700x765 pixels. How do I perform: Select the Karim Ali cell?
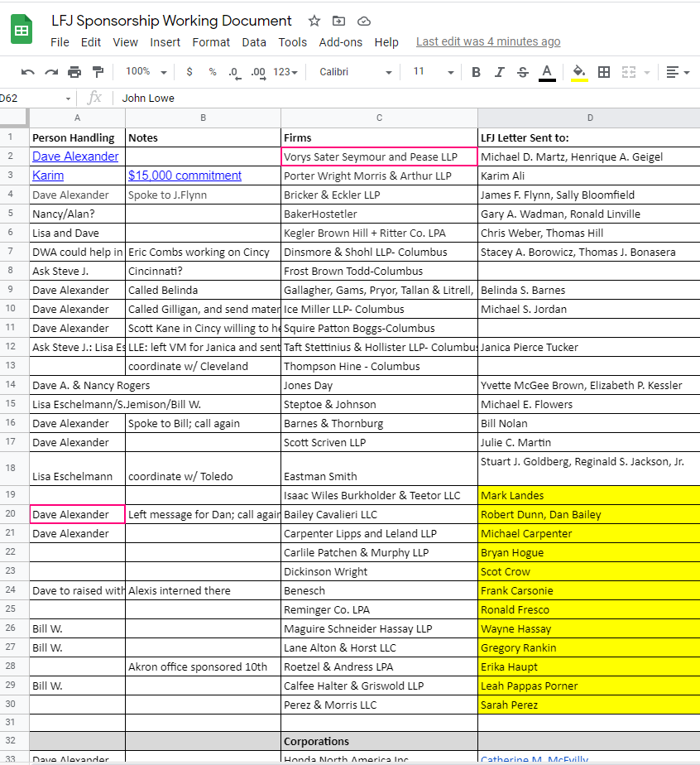click(x=589, y=176)
